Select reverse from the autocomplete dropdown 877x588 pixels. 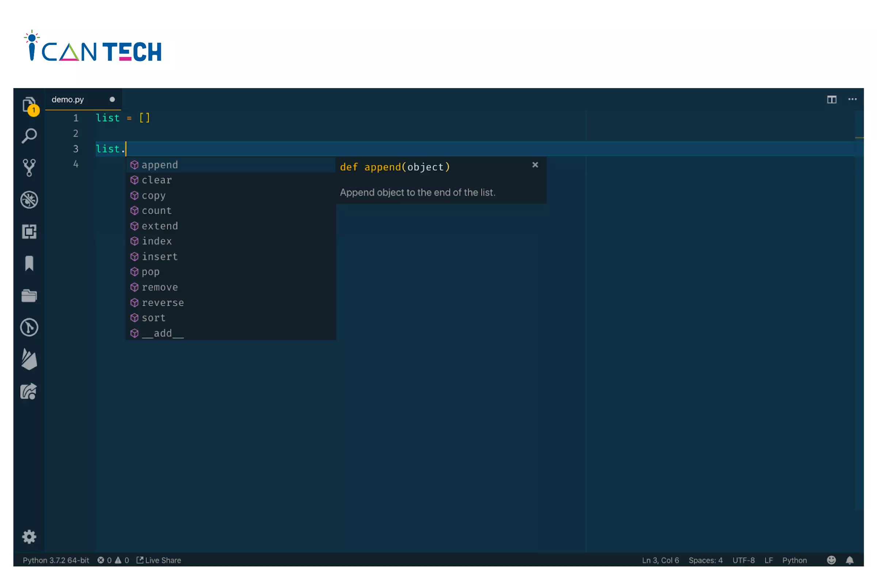163,302
